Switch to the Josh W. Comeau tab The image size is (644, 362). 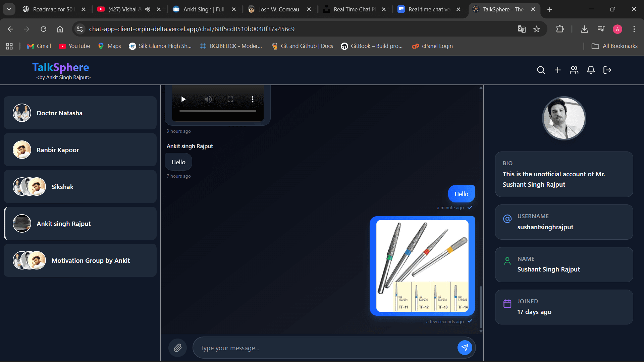pyautogui.click(x=278, y=9)
